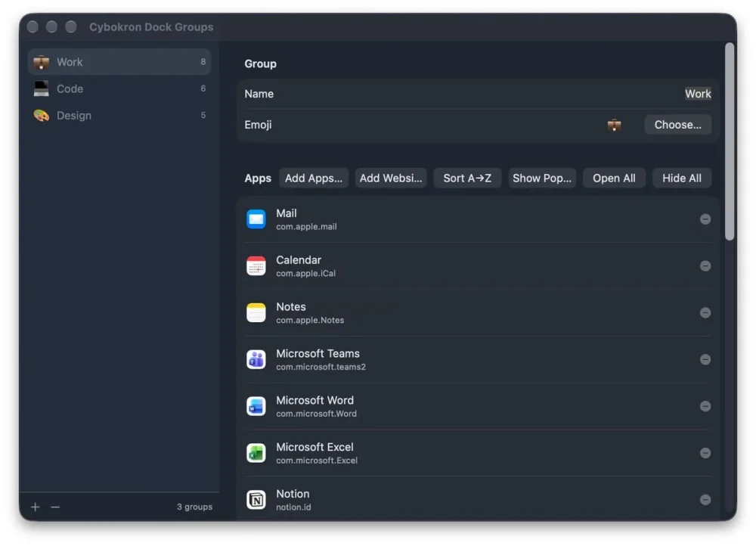Remove Microsoft Teams from the group
Viewport: 756px width, 546px height.
click(x=705, y=360)
